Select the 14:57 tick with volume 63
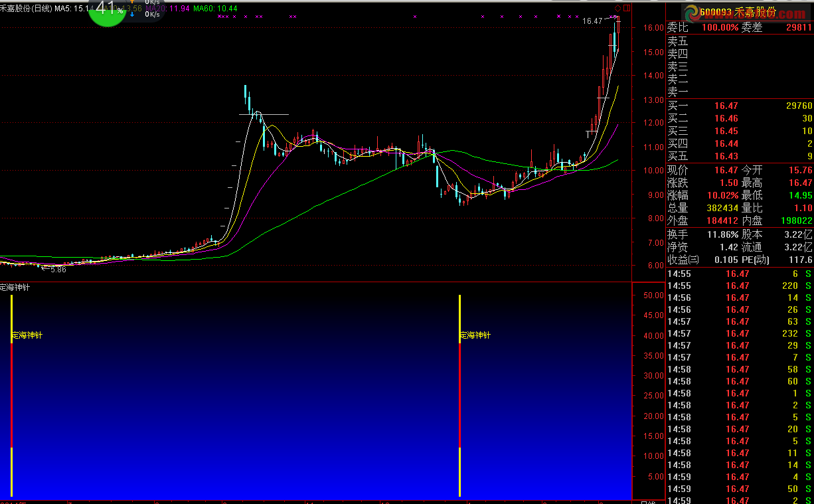814x504 pixels. pos(740,322)
